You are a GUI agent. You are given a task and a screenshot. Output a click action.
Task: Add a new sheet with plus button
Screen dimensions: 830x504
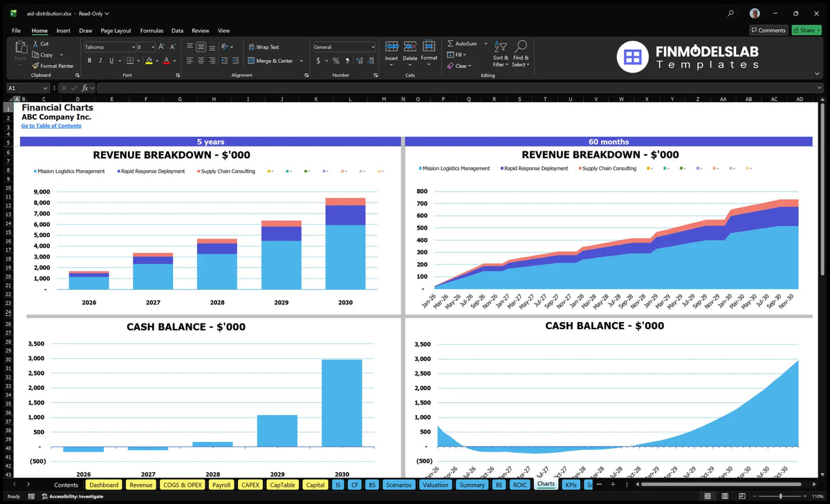pos(613,485)
